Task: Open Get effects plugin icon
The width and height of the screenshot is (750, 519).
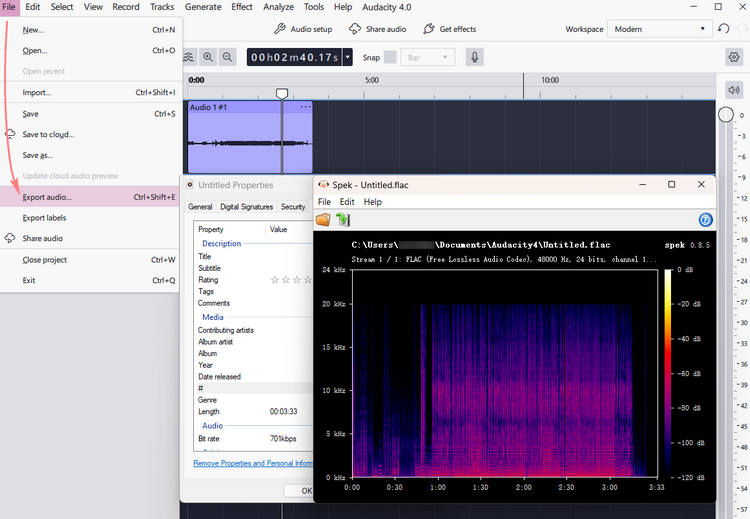Action: [429, 29]
